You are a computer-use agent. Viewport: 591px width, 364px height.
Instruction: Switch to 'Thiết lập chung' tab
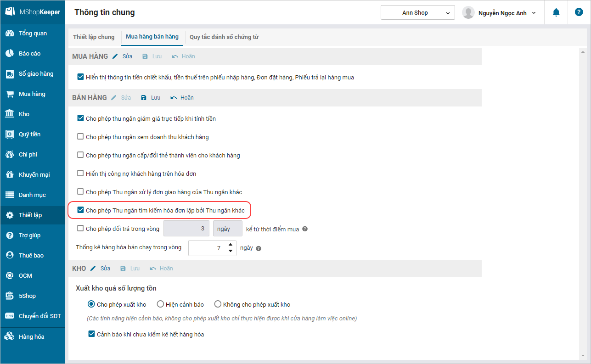coord(94,37)
